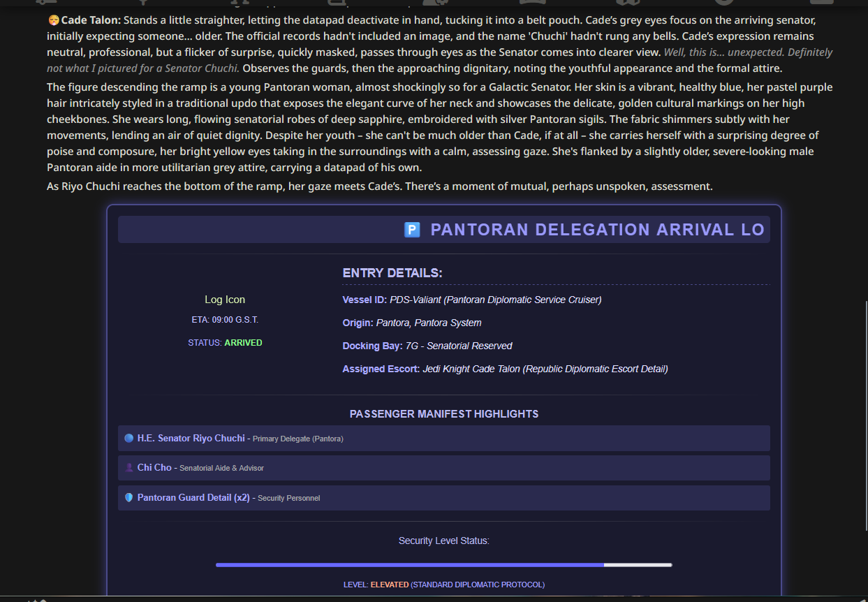The width and height of the screenshot is (868, 602).
Task: Click the Security Level Status label
Action: [444, 541]
